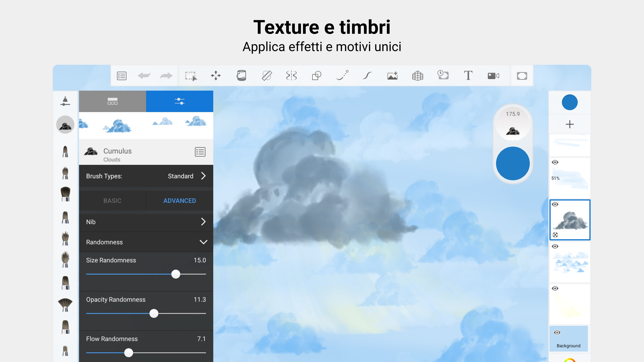
Task: Select the dark cloud layer thumbnail
Action: (x=570, y=220)
